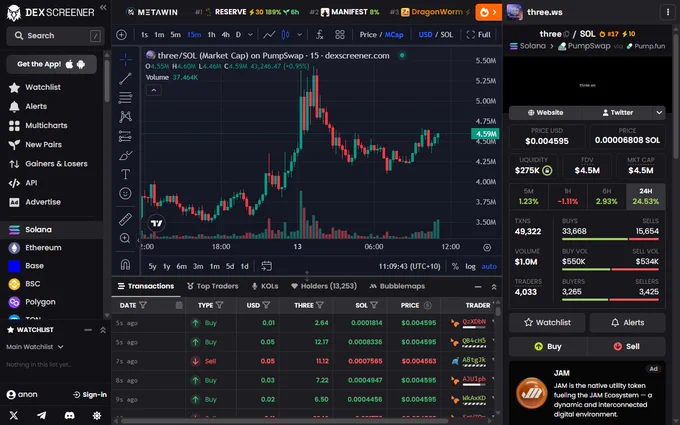Collapse the chart legend arrow
Viewport: 680px width, 425px height.
pyautogui.click(x=154, y=90)
